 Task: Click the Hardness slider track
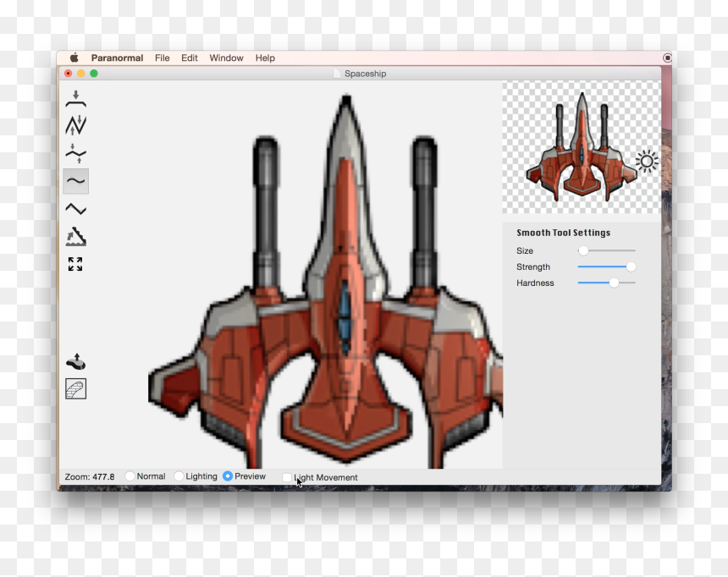(x=606, y=283)
